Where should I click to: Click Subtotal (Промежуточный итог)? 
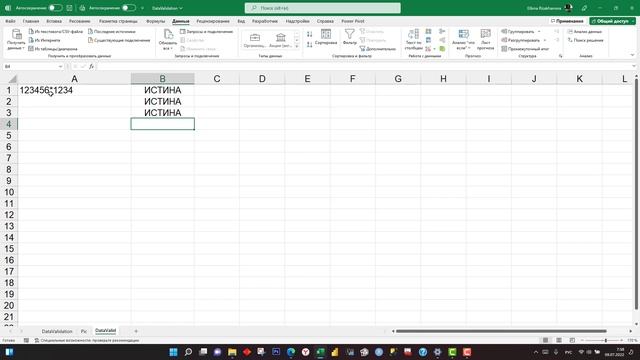525,49
